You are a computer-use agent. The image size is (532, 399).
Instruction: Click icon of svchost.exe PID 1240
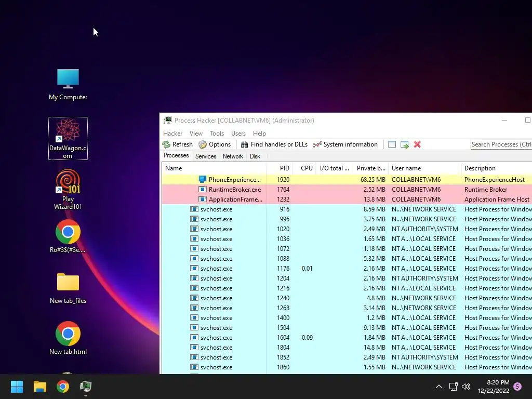click(194, 298)
